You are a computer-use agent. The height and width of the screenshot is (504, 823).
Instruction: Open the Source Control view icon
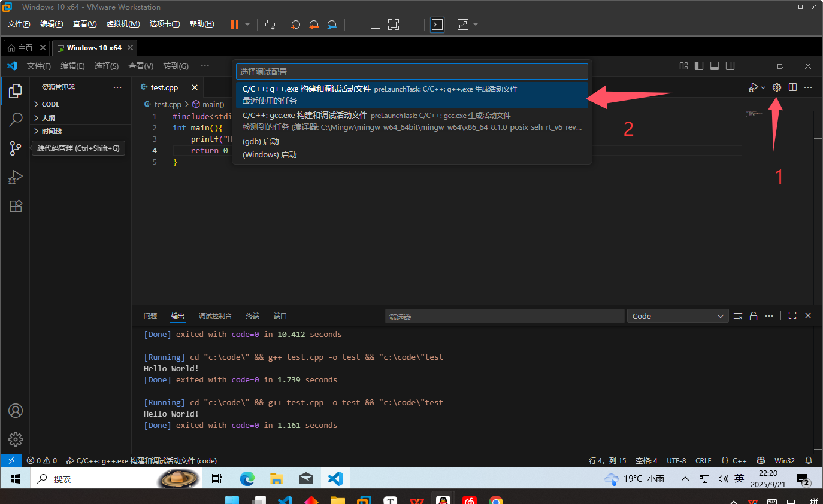16,148
